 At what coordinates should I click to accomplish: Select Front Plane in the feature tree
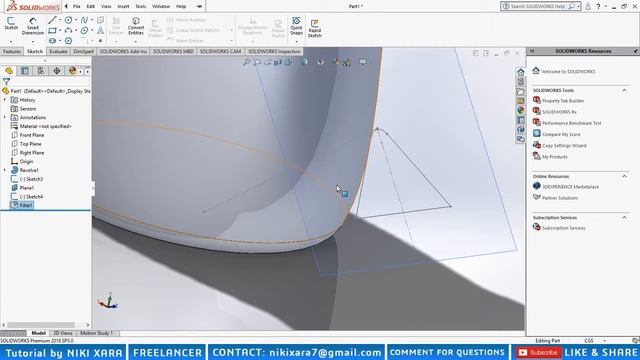tap(31, 135)
